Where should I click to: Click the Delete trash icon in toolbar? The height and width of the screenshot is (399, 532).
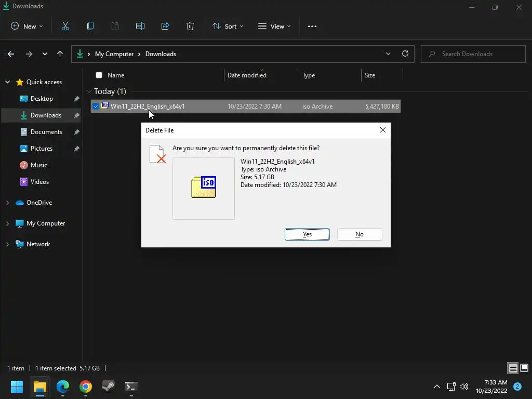tap(190, 26)
